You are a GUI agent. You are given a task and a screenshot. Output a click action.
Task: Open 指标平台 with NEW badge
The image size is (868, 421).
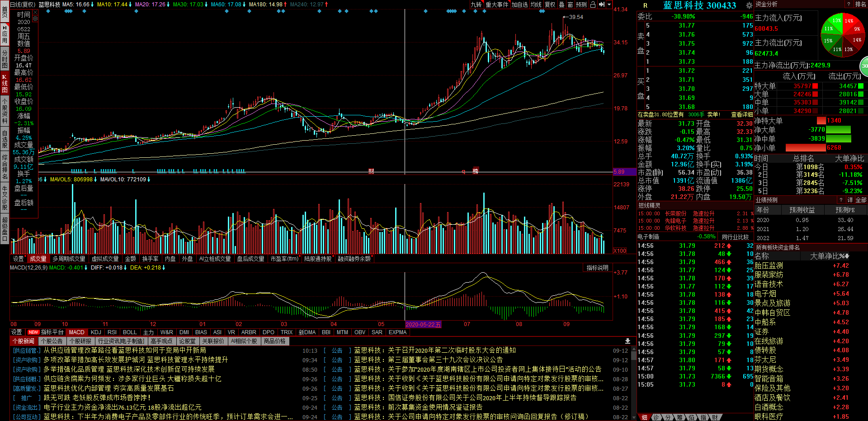(x=46, y=332)
